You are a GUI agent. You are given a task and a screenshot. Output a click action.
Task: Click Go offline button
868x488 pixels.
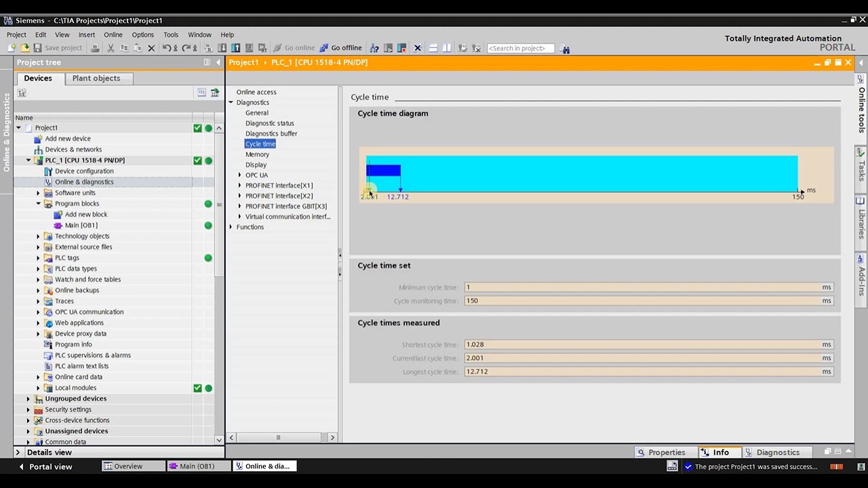(340, 48)
